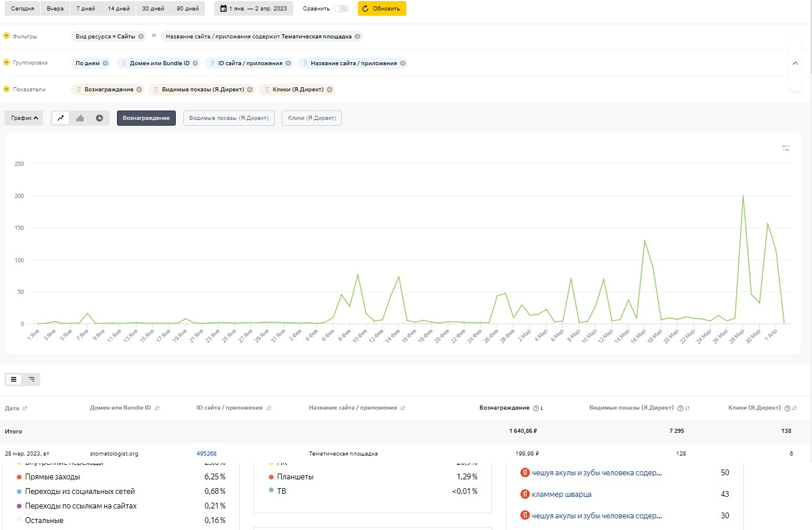Select tree table view icon
The height and width of the screenshot is (530, 812).
tap(31, 379)
